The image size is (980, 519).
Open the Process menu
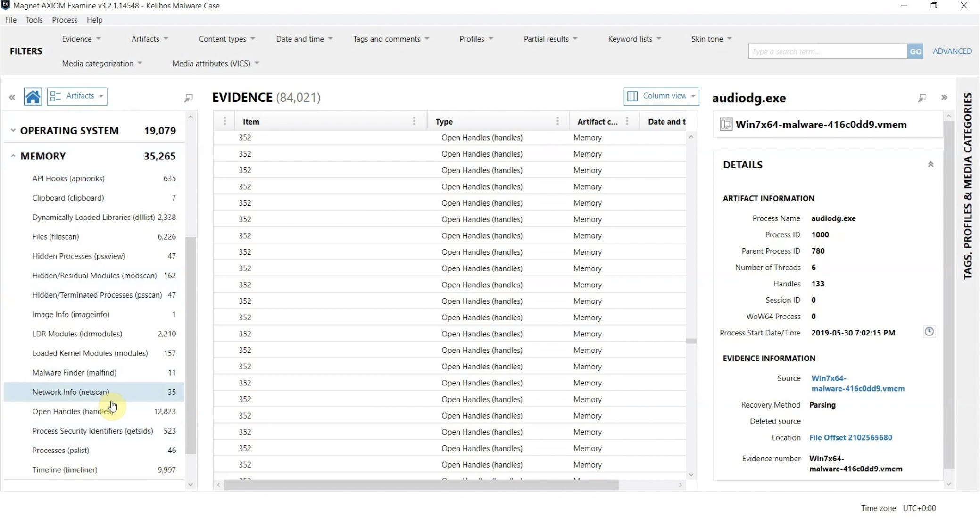tap(65, 20)
